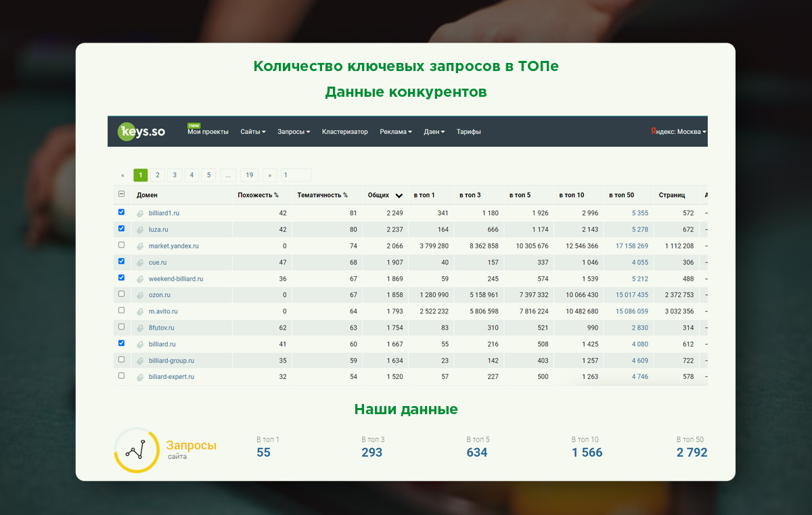Click the paperclip icon next to ozon.ru

pyautogui.click(x=140, y=295)
